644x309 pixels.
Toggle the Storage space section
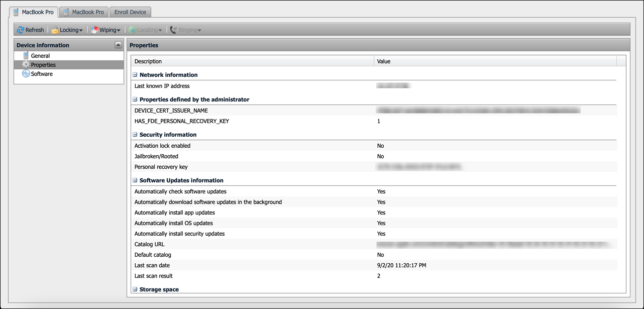[x=135, y=289]
